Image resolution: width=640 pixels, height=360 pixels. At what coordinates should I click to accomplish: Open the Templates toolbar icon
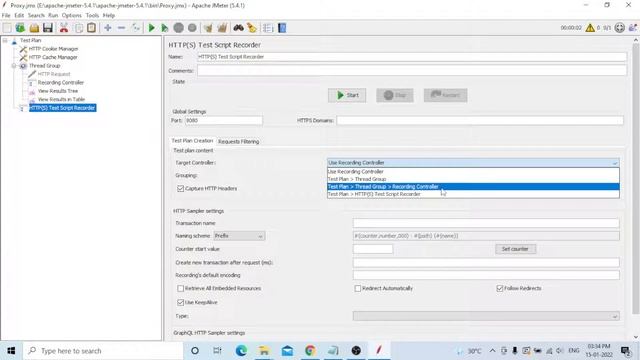(20, 28)
